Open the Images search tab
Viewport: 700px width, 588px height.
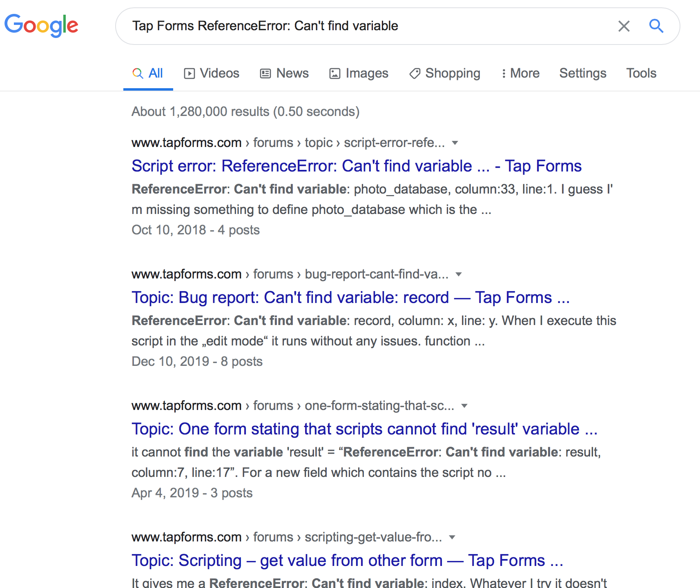click(359, 73)
